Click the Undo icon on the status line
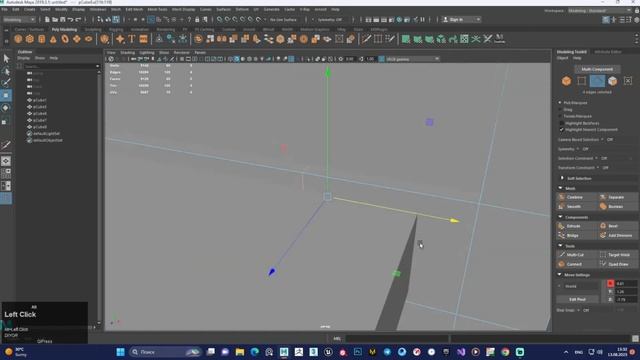 [70, 20]
